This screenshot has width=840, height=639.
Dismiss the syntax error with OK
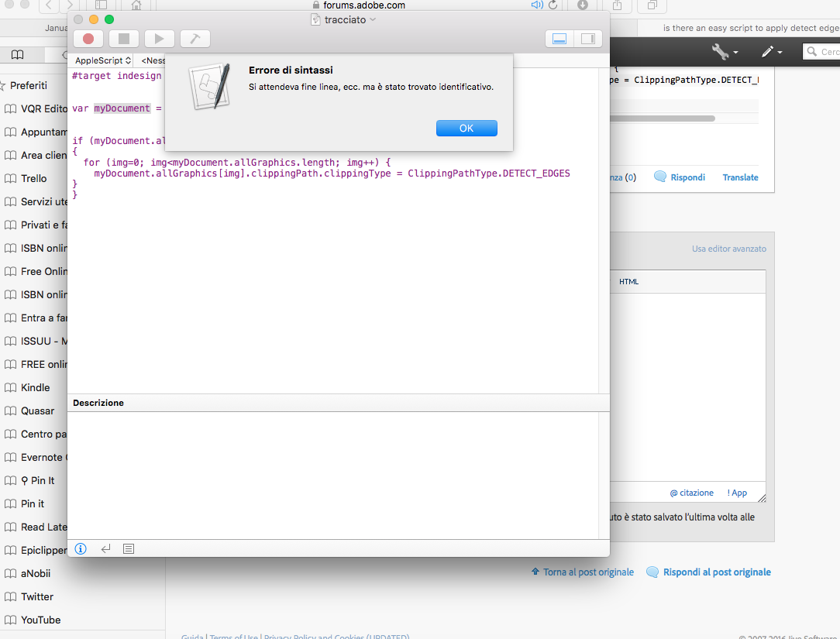[466, 128]
